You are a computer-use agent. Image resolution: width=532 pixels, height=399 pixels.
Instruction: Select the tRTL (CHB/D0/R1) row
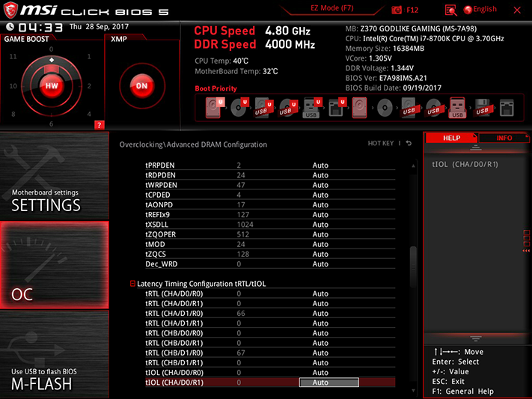[x=270, y=343]
